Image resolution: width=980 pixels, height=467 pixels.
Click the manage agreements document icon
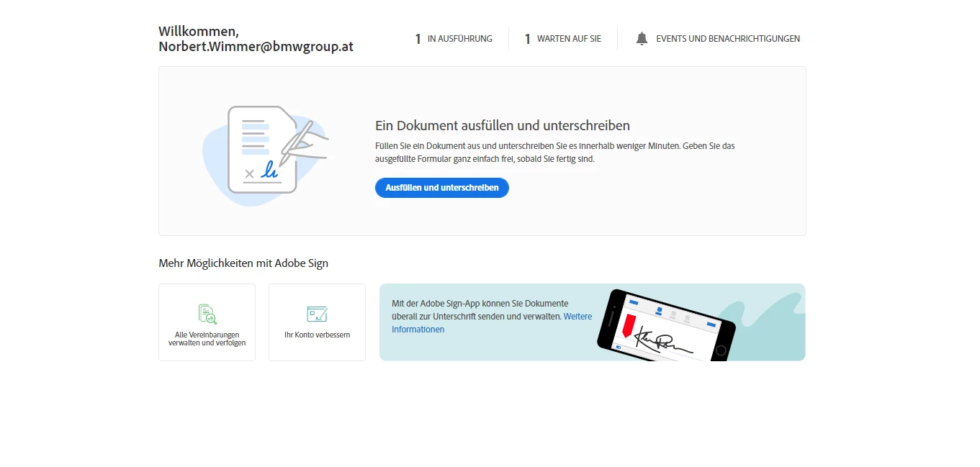pos(207,314)
